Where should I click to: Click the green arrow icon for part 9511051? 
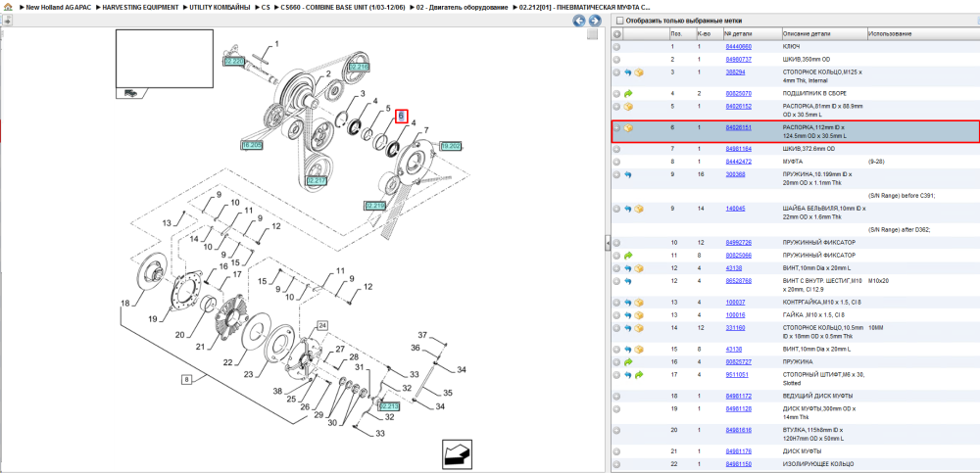point(639,375)
